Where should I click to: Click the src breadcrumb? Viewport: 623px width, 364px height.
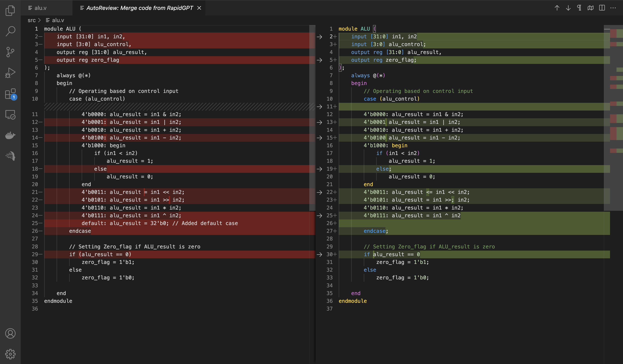(x=31, y=20)
